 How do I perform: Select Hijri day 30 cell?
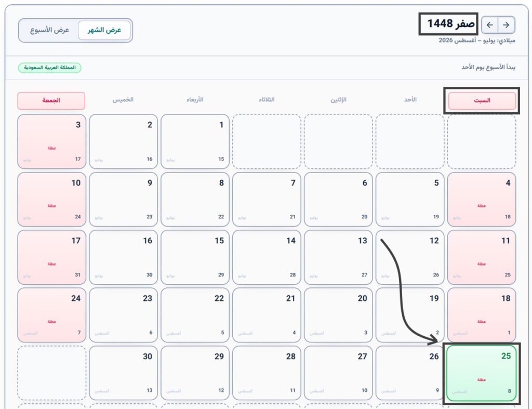(124, 373)
